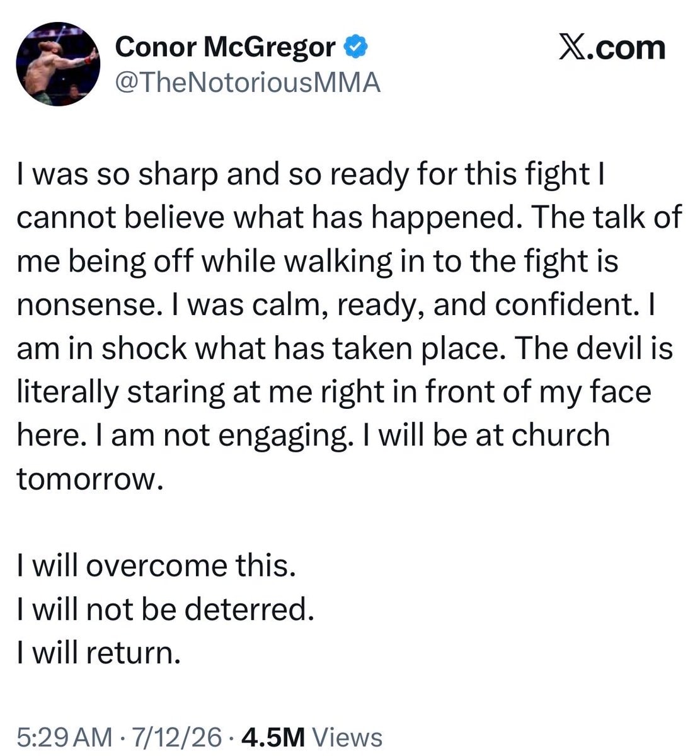
Task: Open the Conor McGregor display name link
Action: (226, 47)
